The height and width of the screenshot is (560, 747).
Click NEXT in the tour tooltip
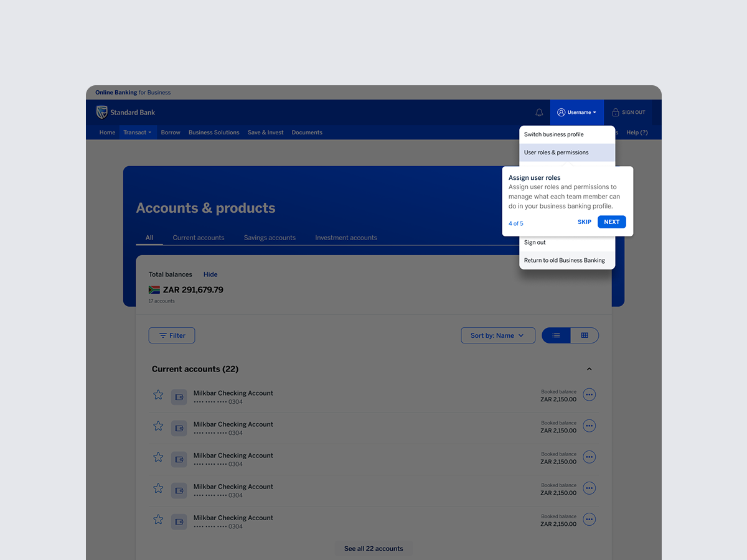click(x=612, y=222)
